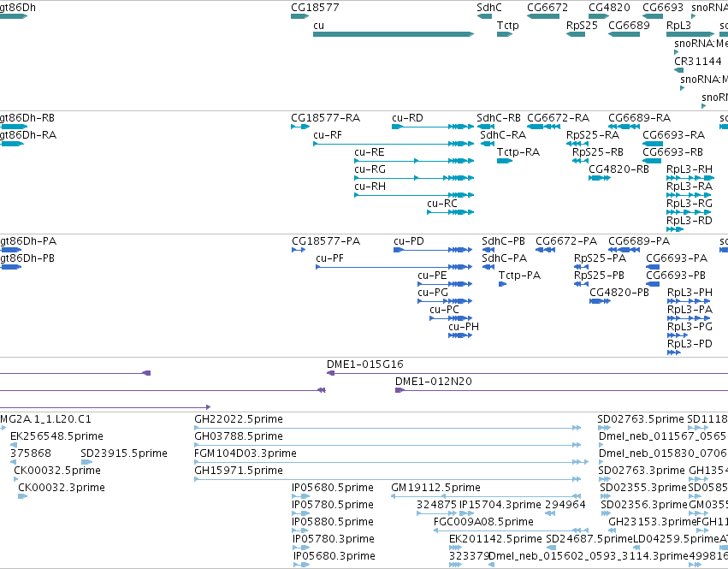This screenshot has height=569, width=728.
Task: Select the CR31144 gene label
Action: point(698,62)
